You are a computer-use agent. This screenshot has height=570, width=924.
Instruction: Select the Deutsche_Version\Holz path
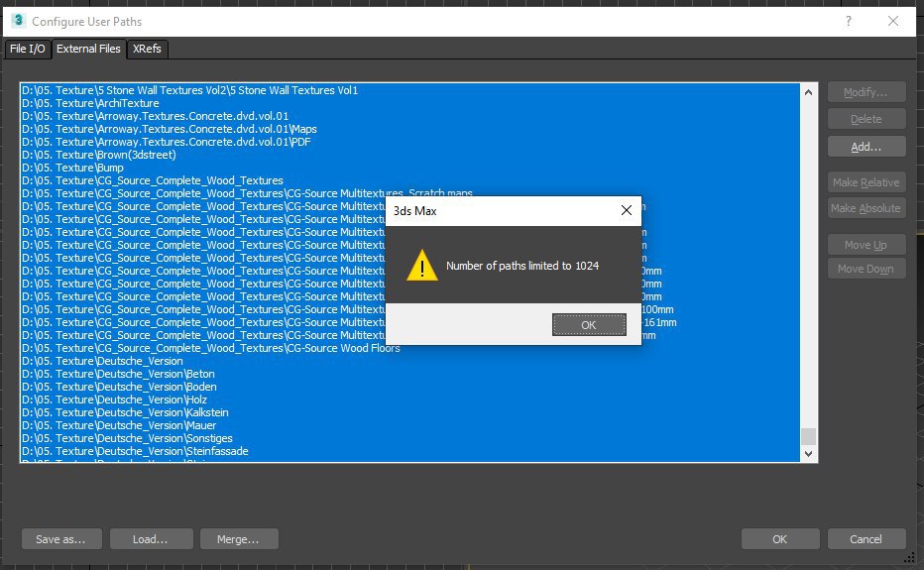pos(409,399)
